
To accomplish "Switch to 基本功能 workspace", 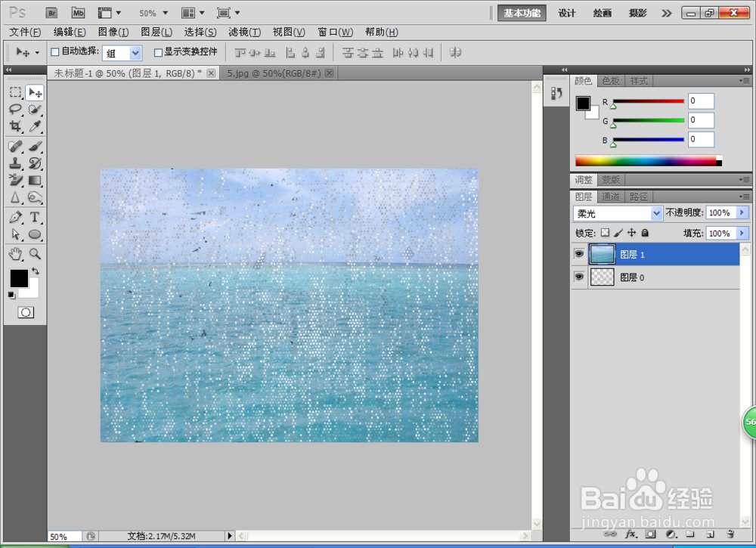I will coord(522,13).
